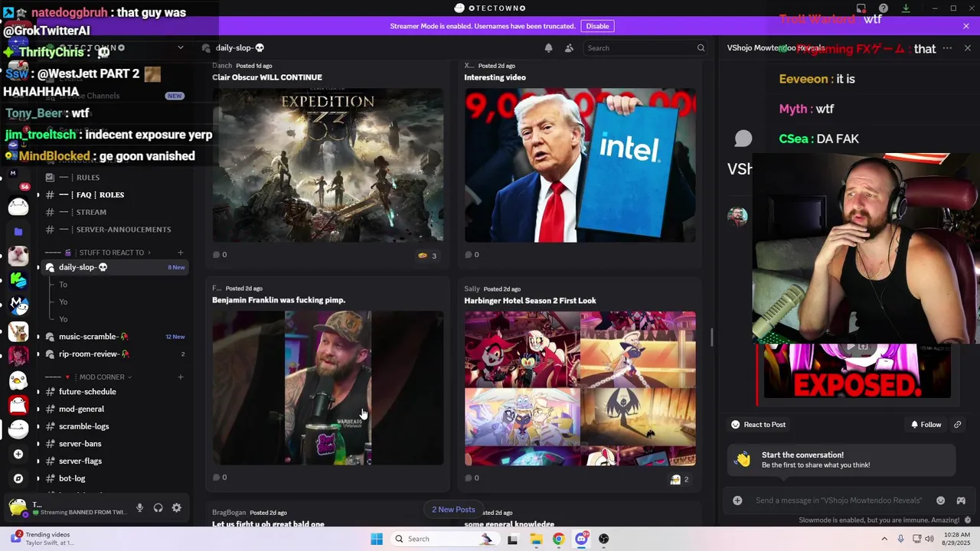Open rip-room-review channel
The height and width of the screenshot is (551, 980).
(x=113, y=354)
